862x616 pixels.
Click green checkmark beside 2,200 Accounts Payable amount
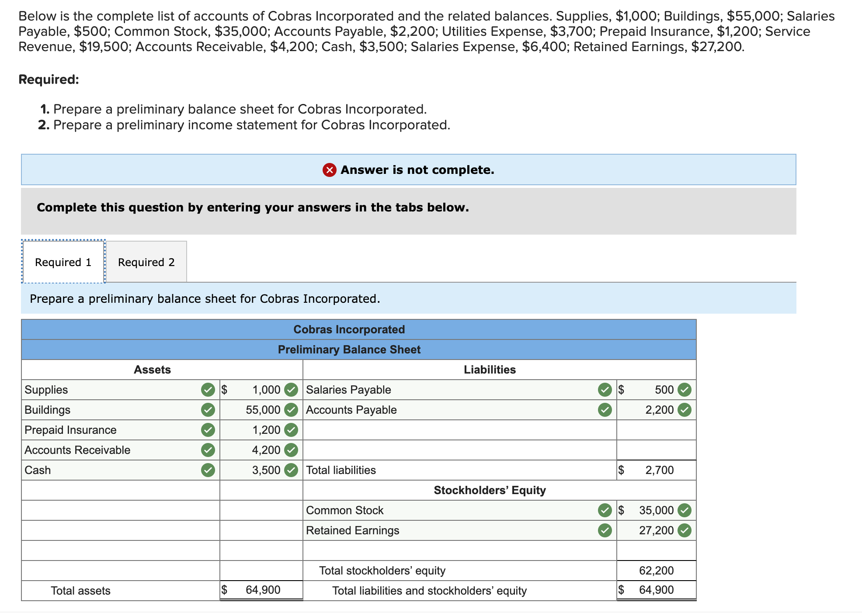[685, 410]
